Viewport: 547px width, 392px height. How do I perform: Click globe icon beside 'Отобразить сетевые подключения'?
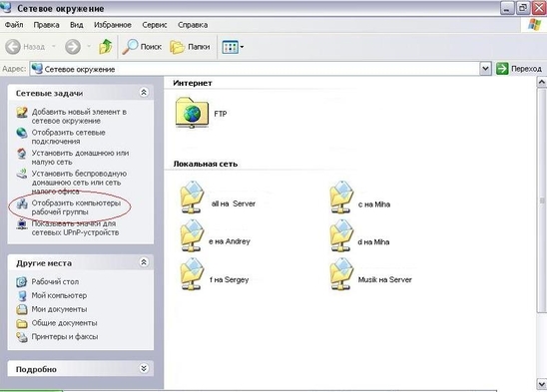point(22,133)
